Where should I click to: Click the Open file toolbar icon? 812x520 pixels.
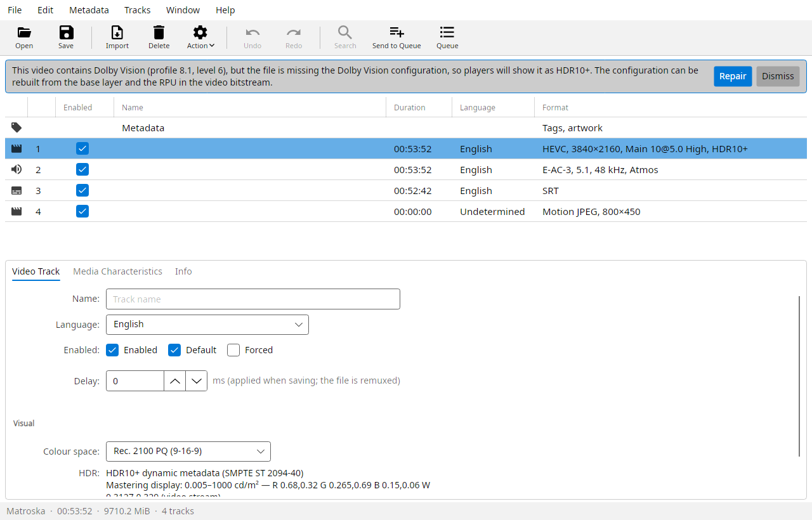tap(24, 33)
